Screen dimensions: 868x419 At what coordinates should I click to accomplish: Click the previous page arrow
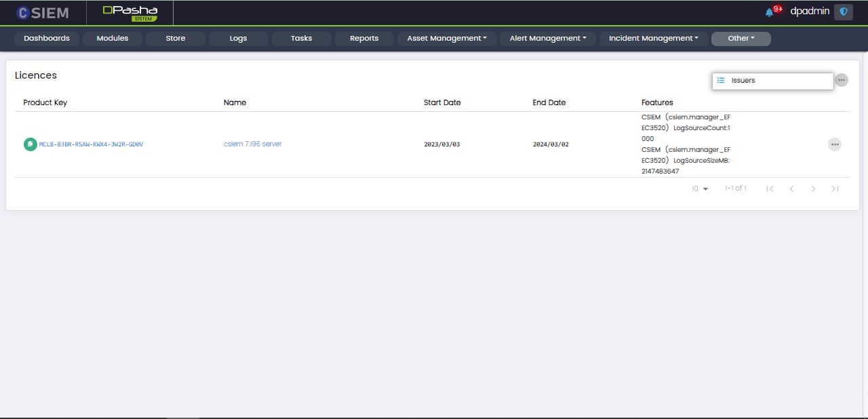point(791,188)
